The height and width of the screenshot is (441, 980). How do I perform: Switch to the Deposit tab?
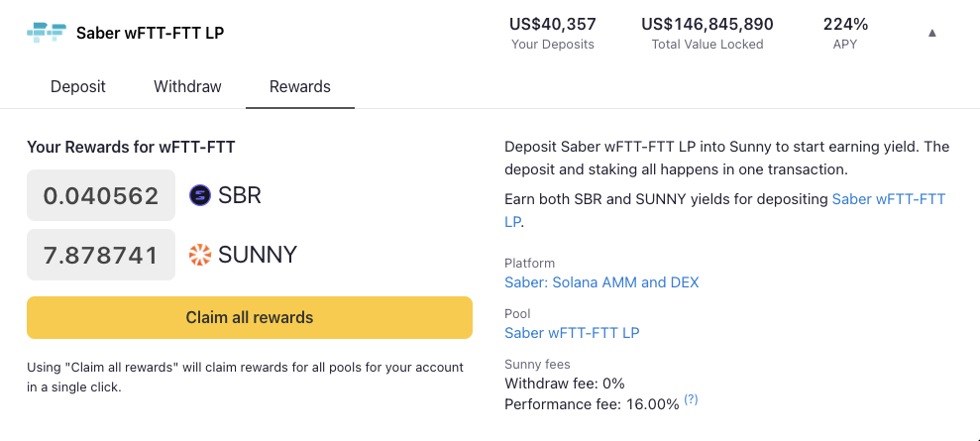tap(78, 86)
